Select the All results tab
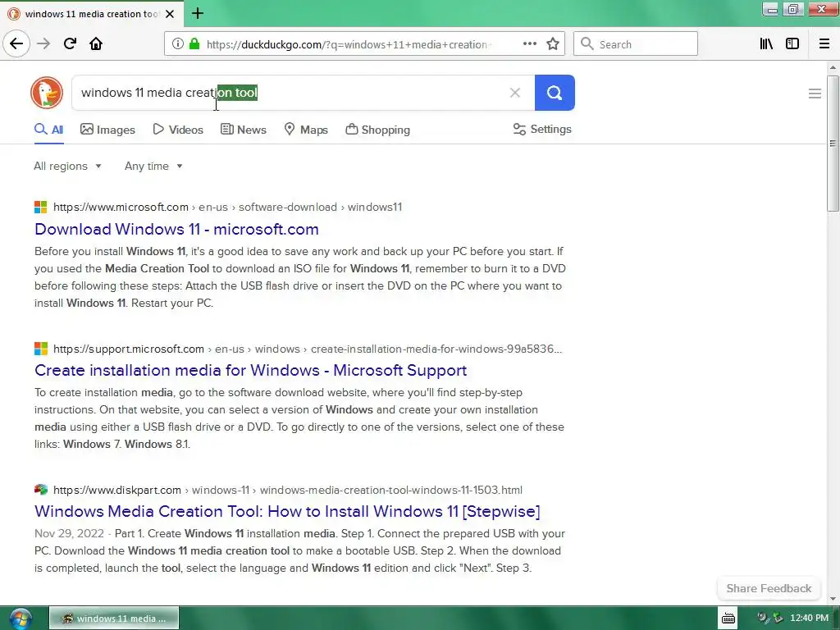 (48, 130)
